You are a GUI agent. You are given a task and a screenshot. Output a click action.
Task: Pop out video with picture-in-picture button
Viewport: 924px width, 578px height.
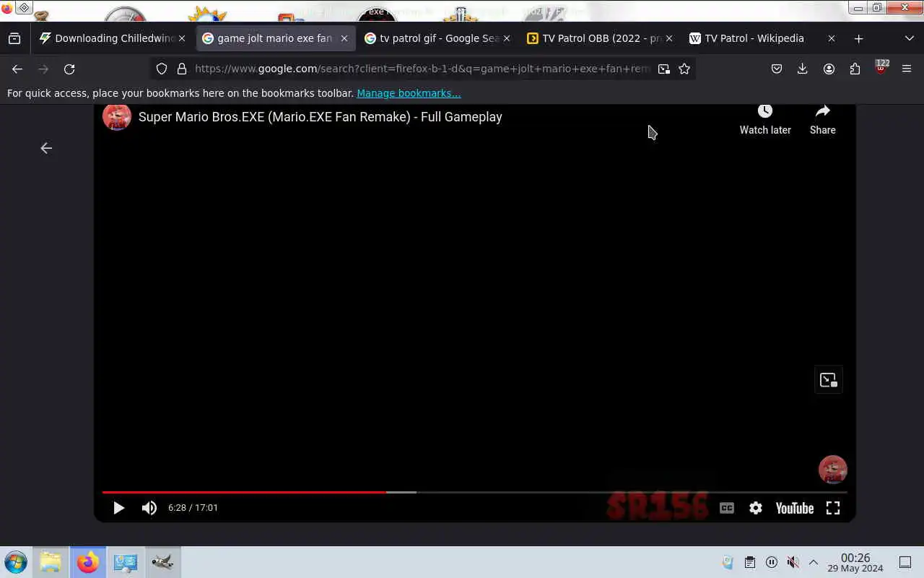(x=829, y=380)
